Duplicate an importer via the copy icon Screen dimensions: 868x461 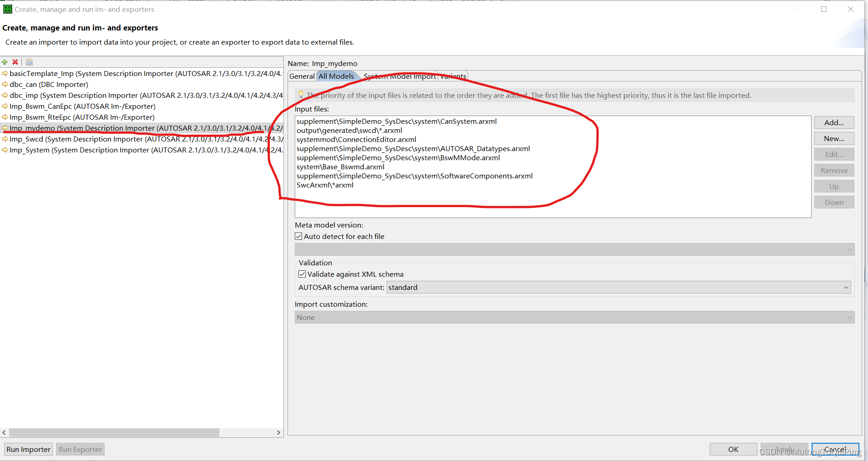tap(29, 62)
